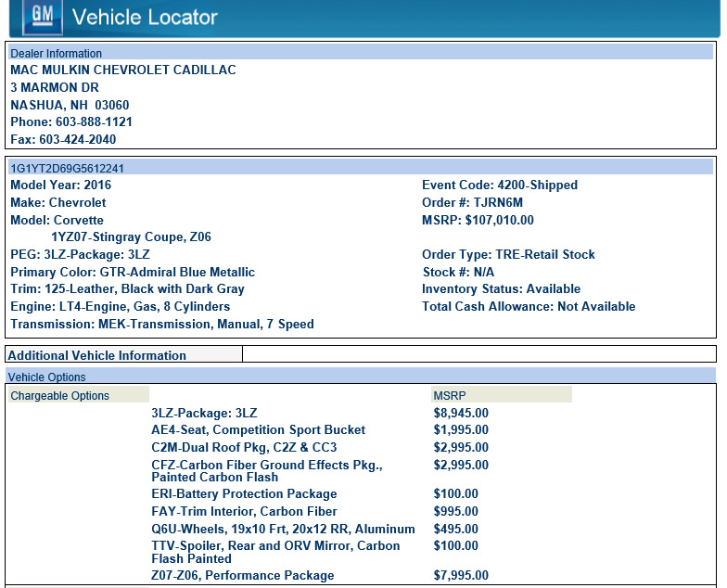Click the $1,995.00 price

[461, 430]
